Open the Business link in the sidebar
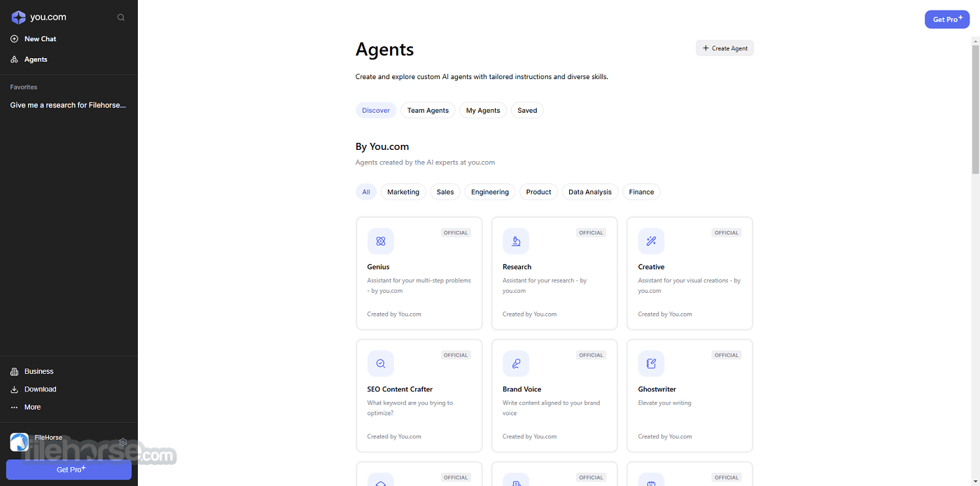 [x=38, y=372]
